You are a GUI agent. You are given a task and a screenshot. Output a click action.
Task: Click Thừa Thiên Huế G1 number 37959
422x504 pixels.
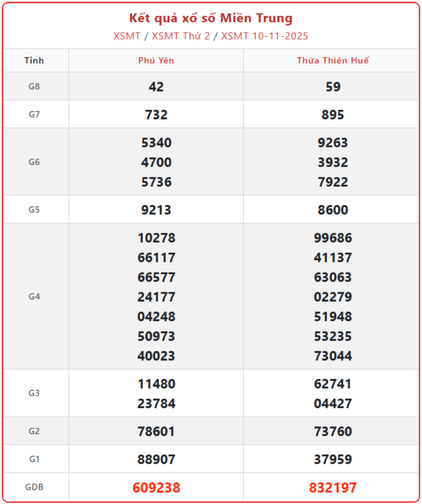(333, 459)
